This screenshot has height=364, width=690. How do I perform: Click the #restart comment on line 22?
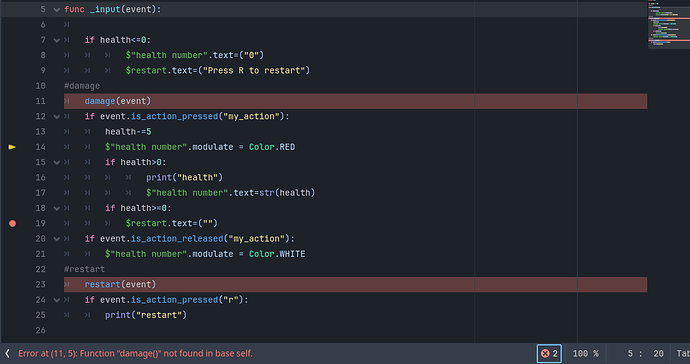click(84, 269)
